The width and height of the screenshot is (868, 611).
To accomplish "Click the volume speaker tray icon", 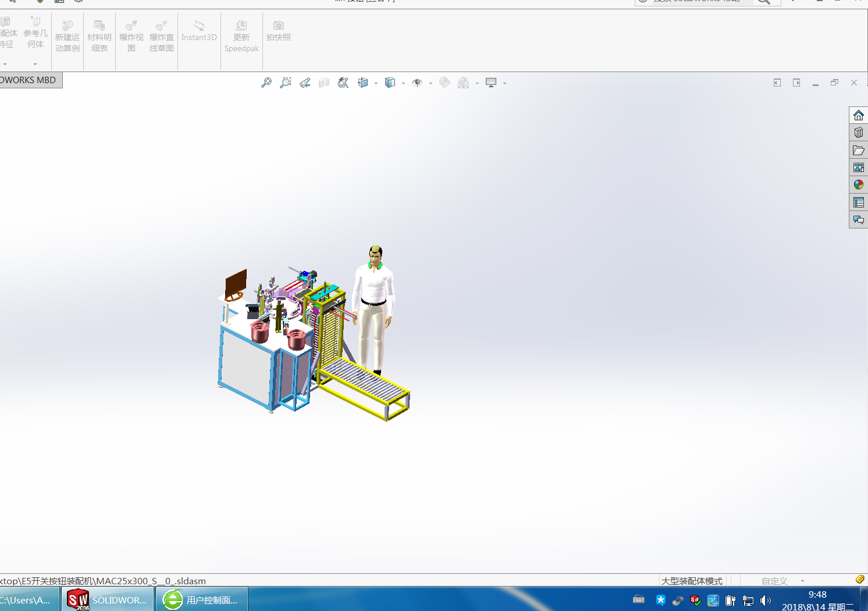I will (x=766, y=601).
